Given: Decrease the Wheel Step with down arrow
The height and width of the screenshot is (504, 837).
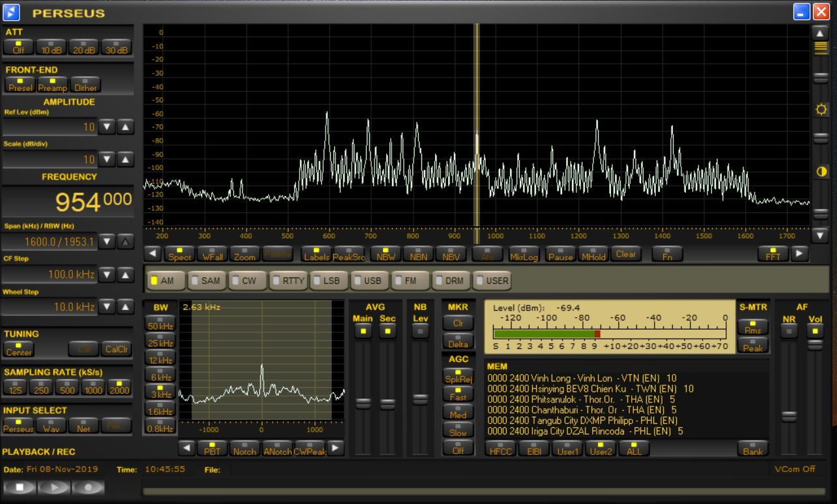Looking at the screenshot, I should tap(107, 307).
